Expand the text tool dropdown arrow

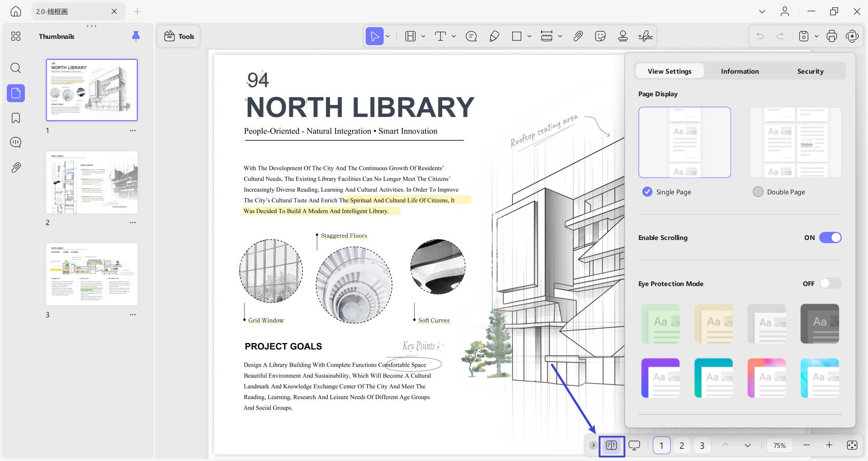click(454, 36)
